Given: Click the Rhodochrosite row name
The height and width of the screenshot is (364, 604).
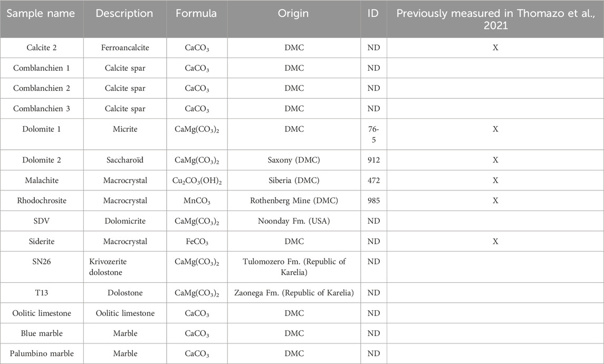Looking at the screenshot, I should point(42,200).
